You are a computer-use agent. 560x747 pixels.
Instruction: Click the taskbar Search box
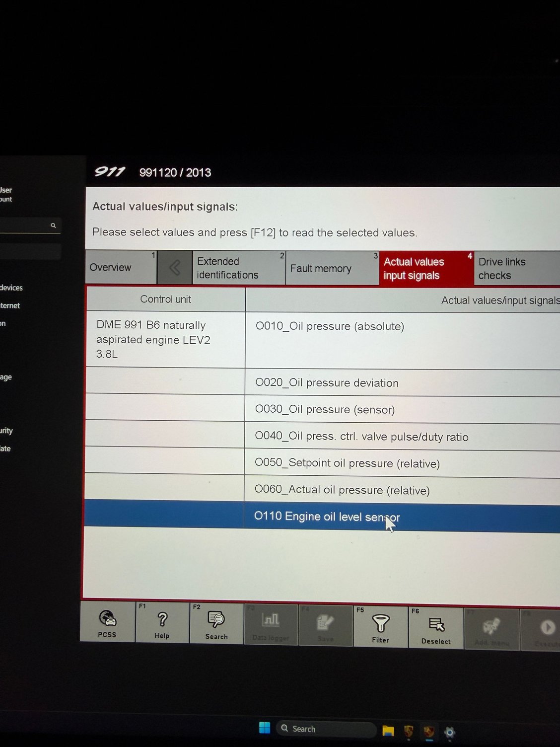(x=325, y=729)
